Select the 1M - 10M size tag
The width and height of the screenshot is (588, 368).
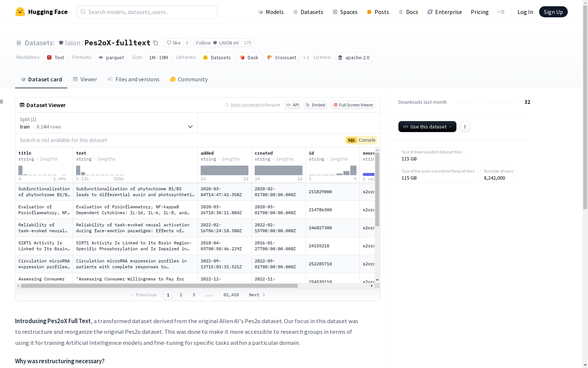158,57
